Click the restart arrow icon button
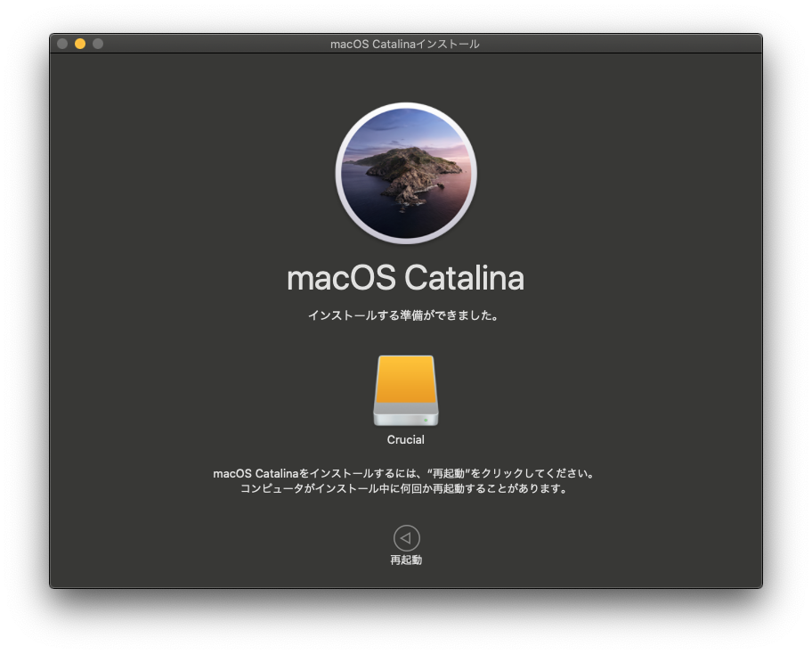This screenshot has width=812, height=654. pyautogui.click(x=407, y=538)
